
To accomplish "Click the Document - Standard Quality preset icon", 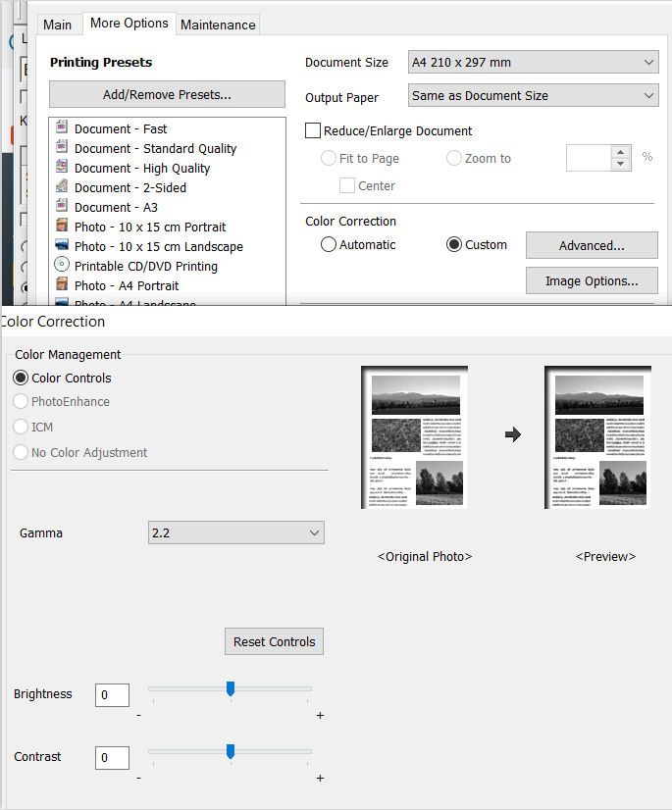I will coord(62,148).
